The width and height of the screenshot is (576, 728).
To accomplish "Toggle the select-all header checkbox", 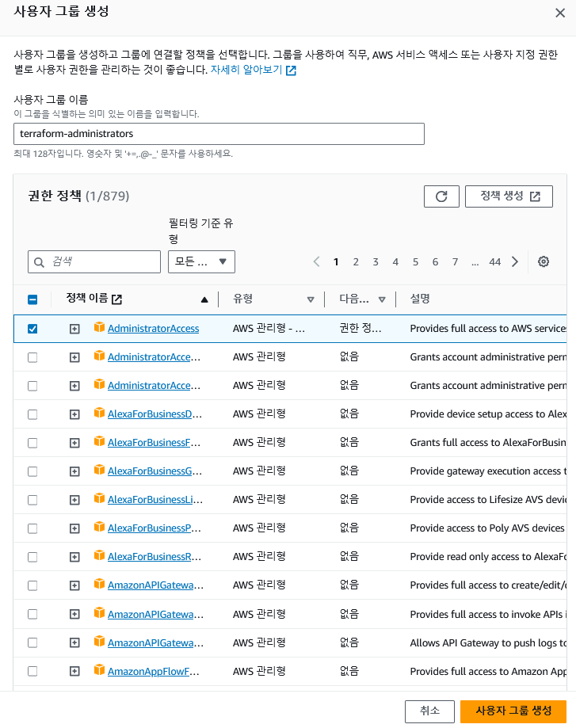I will (x=32, y=299).
